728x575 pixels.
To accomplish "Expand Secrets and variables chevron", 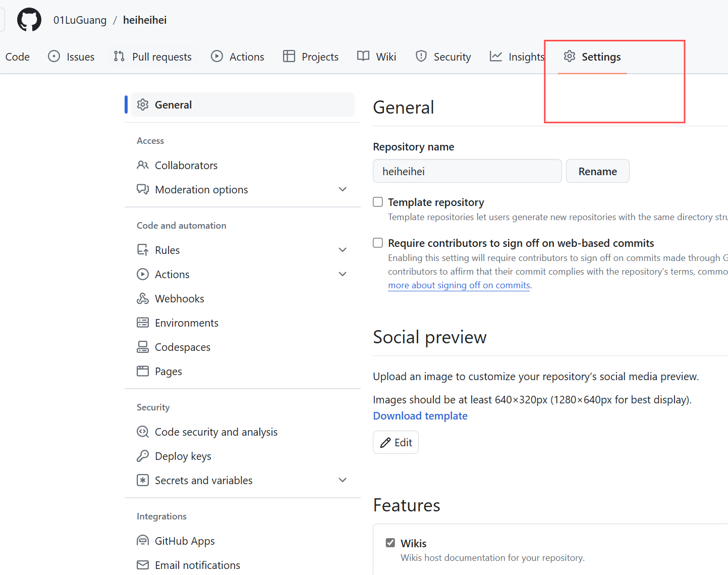I will point(343,480).
